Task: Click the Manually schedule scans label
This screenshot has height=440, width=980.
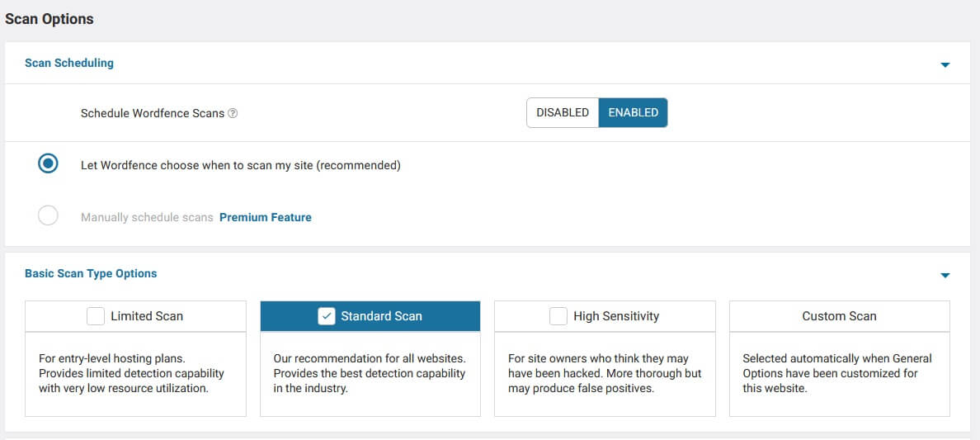Action: point(147,218)
